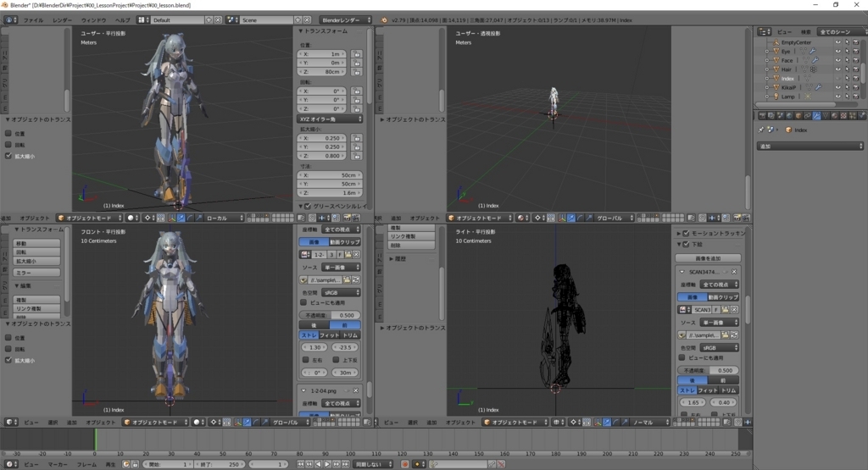Open the 同期しない sync dropdown in timeline

374,464
